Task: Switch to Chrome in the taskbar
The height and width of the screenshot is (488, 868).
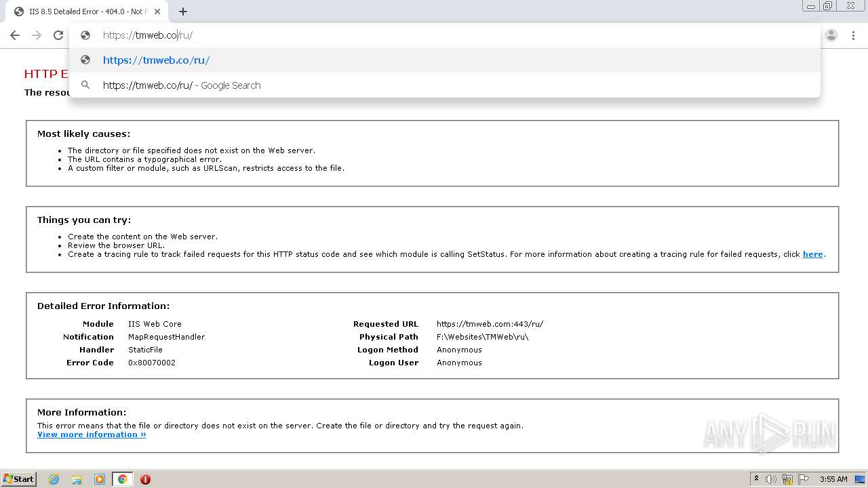Action: tap(122, 479)
